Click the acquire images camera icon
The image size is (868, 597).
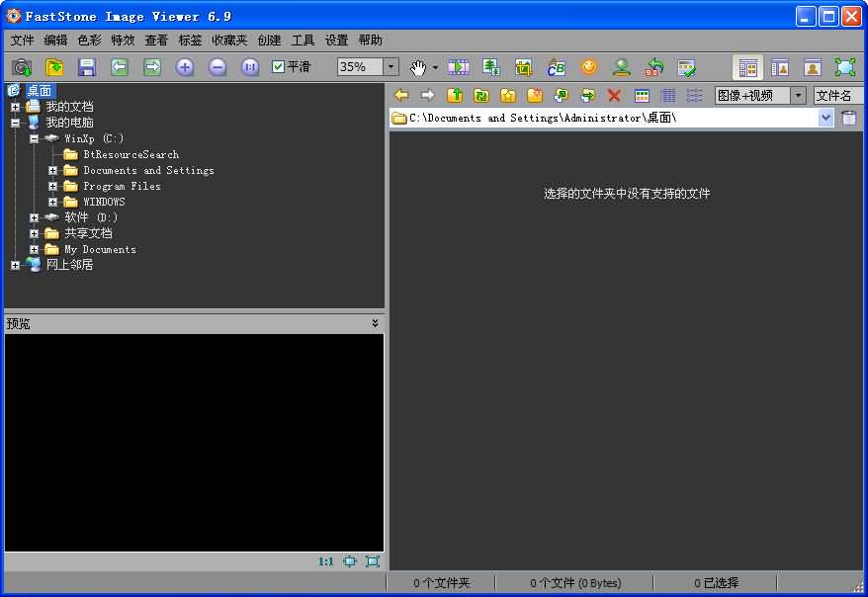click(22, 67)
